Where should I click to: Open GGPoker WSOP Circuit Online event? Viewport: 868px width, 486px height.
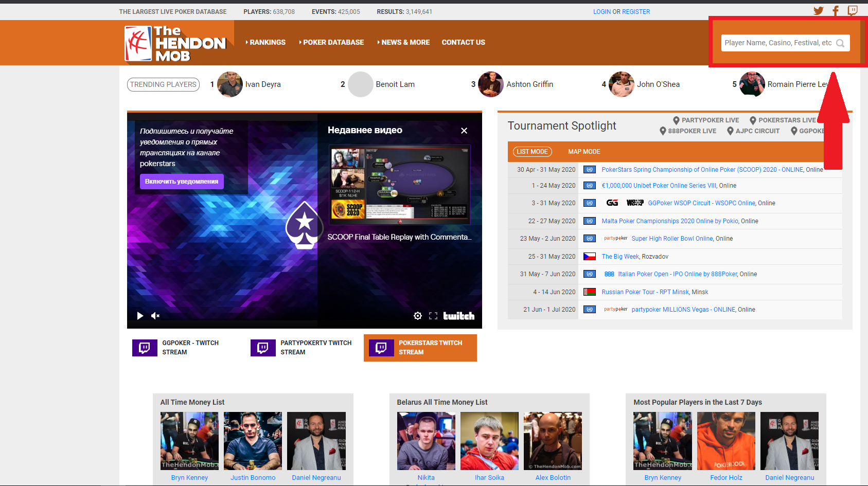pyautogui.click(x=702, y=203)
